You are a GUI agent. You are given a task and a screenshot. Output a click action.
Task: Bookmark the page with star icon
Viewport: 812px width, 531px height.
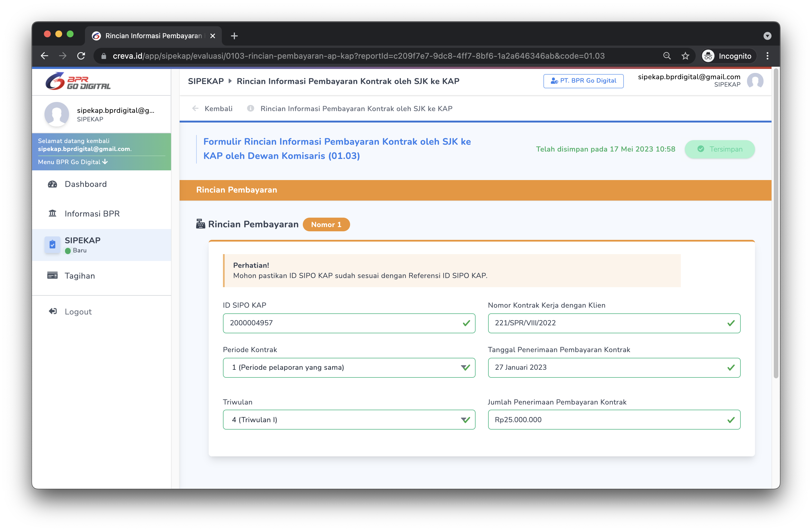(685, 56)
